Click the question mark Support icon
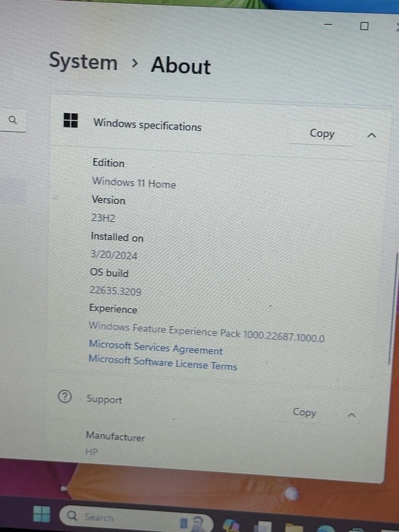This screenshot has width=399, height=532. tap(65, 396)
